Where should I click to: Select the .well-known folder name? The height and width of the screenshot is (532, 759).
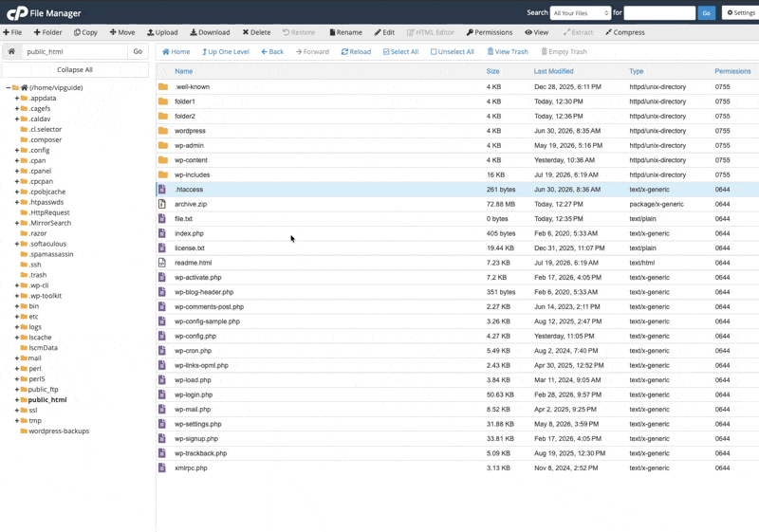(192, 87)
